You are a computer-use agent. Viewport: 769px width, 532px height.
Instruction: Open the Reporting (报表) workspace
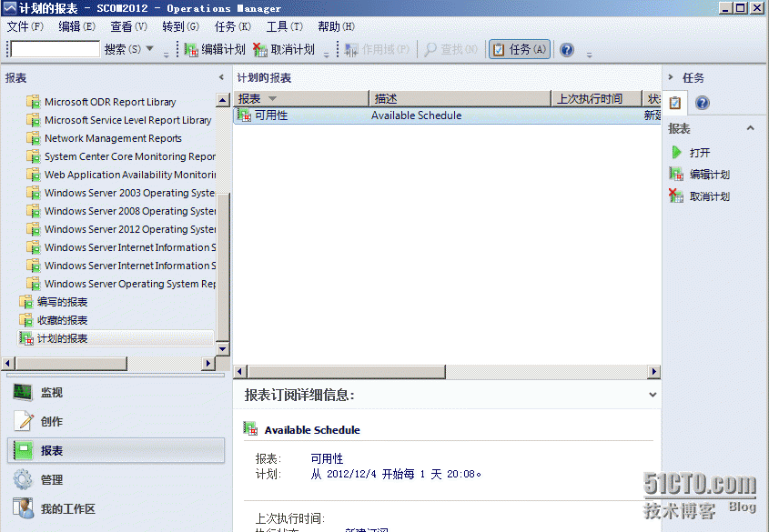coord(116,451)
